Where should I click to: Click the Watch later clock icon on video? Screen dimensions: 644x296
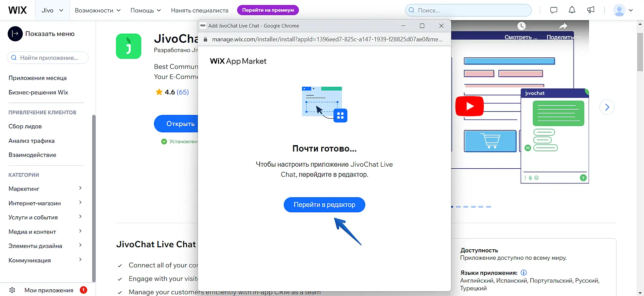coord(521,26)
